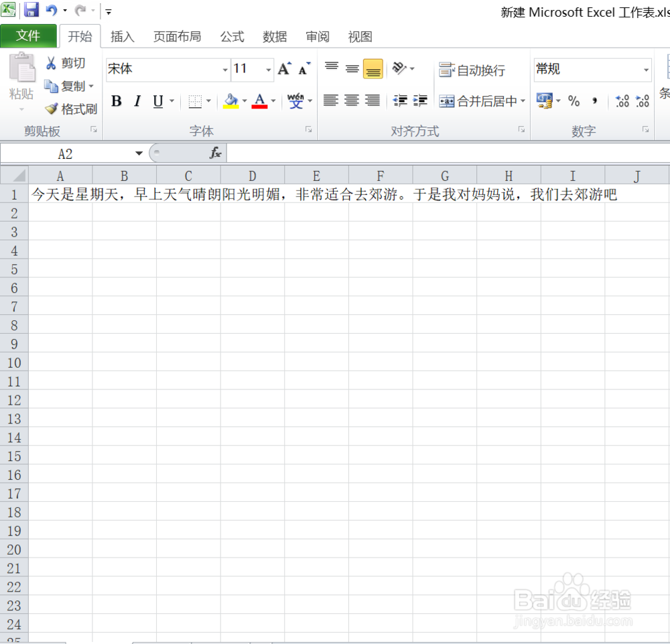Select the Name Box showing A2
Screen dimensions: 670x644
pos(64,153)
